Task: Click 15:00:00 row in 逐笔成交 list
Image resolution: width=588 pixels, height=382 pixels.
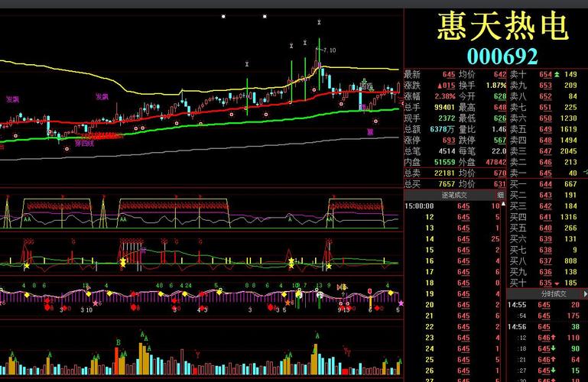Action: click(x=452, y=206)
